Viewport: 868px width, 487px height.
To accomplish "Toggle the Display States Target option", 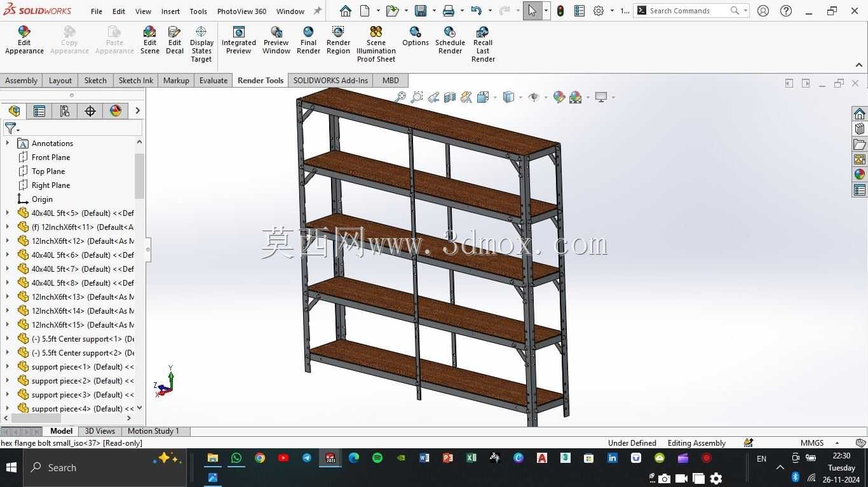I will [x=201, y=44].
